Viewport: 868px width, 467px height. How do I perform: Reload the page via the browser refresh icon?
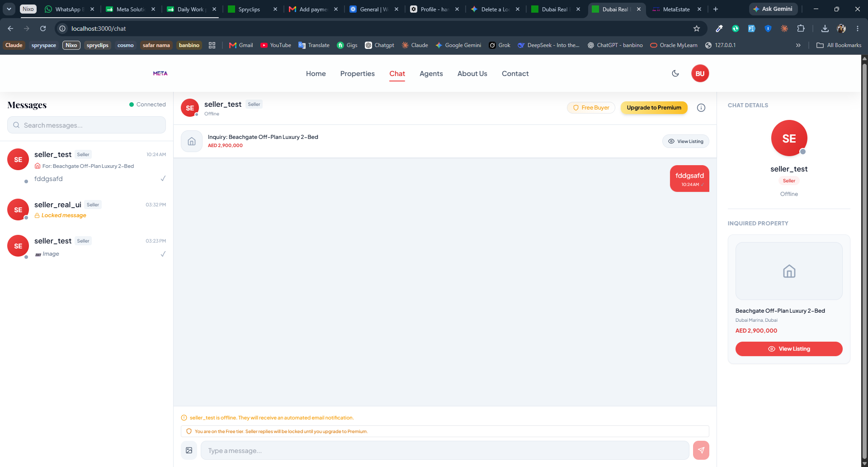coord(43,29)
